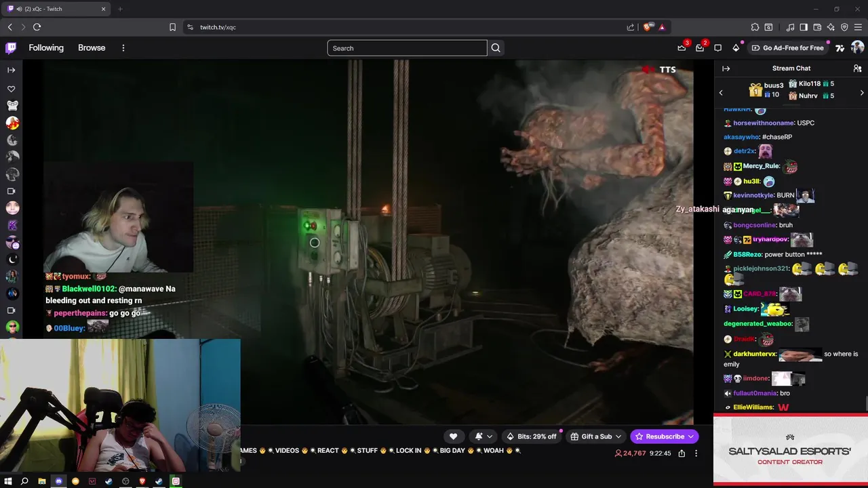Open the notifications inbox icon
Screen dimensions: 868x488
(x=700, y=48)
